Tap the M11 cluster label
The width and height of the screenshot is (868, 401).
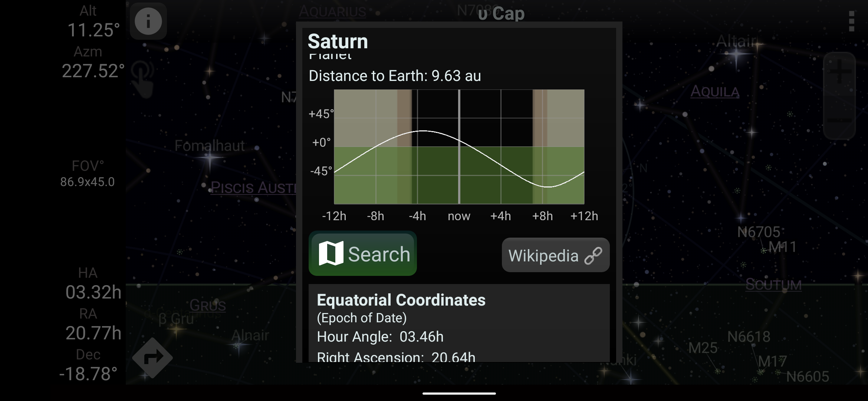(782, 247)
